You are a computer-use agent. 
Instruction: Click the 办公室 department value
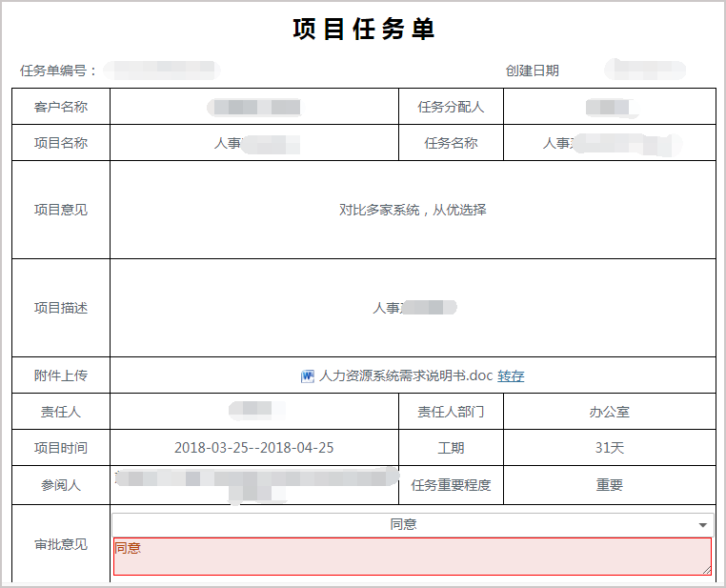(609, 412)
